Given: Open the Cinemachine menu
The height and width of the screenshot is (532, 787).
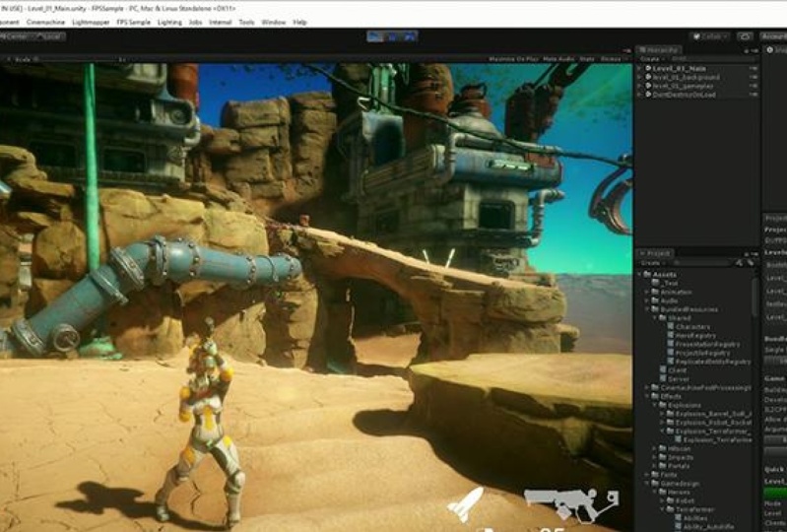Looking at the screenshot, I should point(45,22).
